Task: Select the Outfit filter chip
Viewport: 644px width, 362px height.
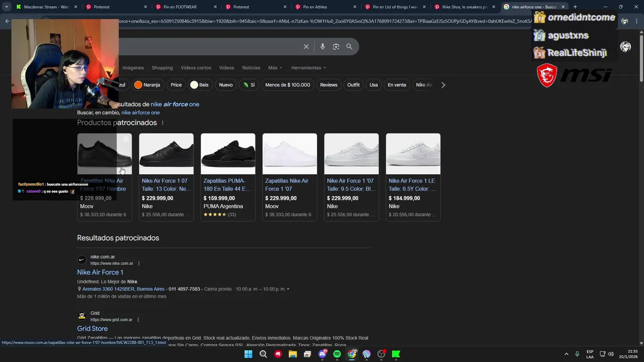Action: coord(353,85)
